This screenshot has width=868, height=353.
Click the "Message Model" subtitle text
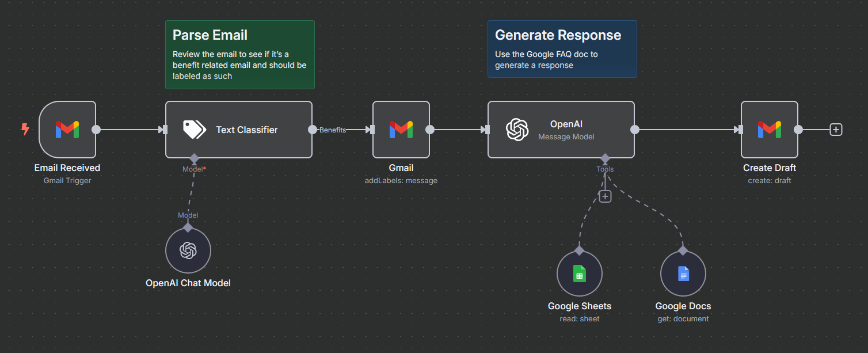(x=566, y=136)
